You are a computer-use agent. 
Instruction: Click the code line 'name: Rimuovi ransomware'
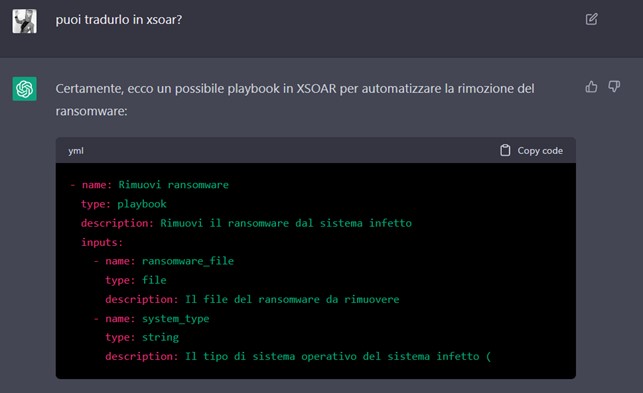point(149,185)
